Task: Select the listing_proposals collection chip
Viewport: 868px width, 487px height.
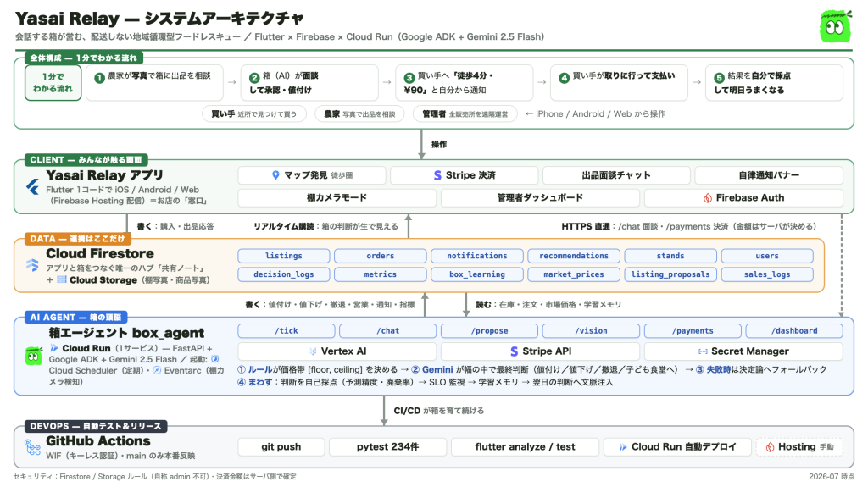Action: [x=670, y=274]
